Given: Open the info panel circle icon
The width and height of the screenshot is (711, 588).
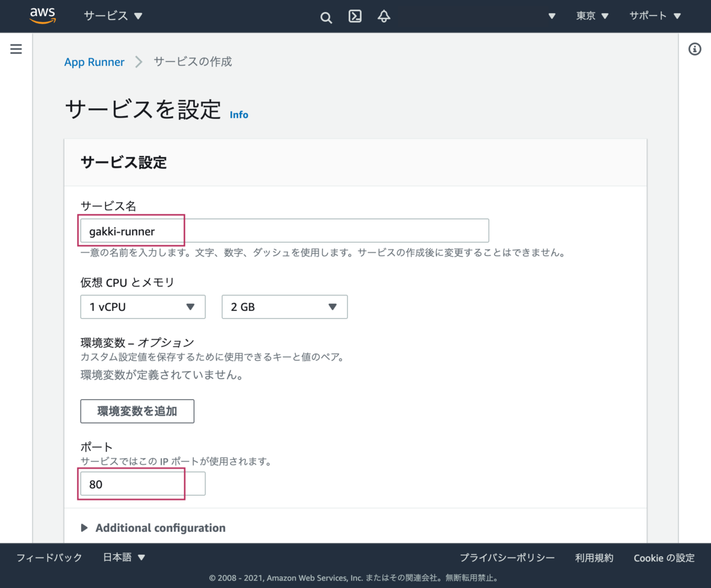Looking at the screenshot, I should click(695, 49).
